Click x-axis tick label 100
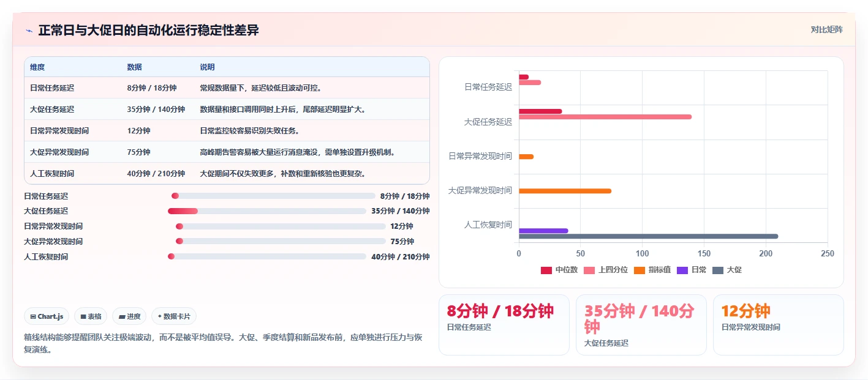 [642, 253]
